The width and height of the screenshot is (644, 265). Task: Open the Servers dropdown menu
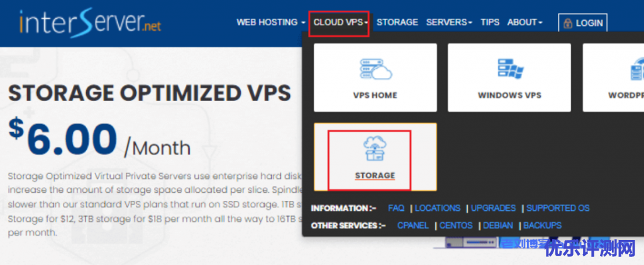449,22
